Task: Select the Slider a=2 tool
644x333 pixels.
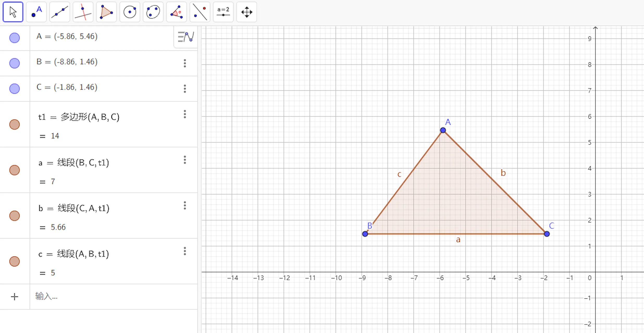Action: 223,12
